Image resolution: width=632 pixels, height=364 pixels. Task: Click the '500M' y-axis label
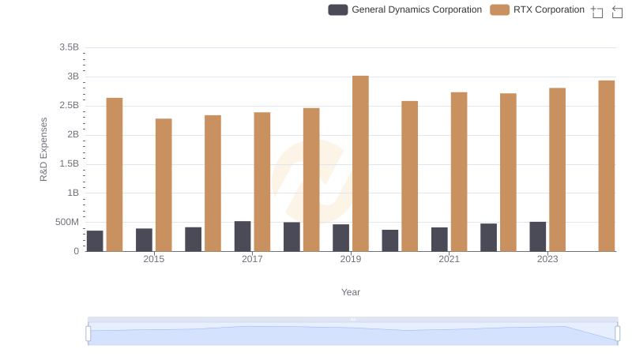(67, 222)
